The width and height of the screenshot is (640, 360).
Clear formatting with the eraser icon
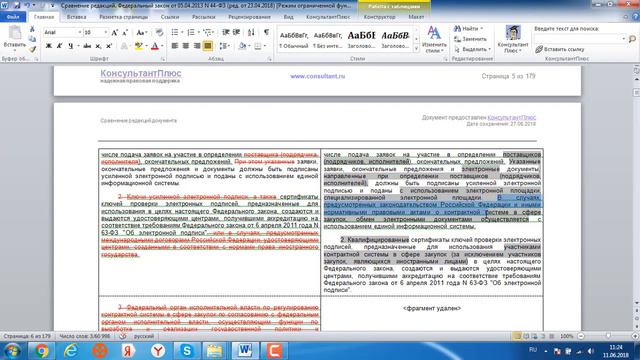[159, 32]
